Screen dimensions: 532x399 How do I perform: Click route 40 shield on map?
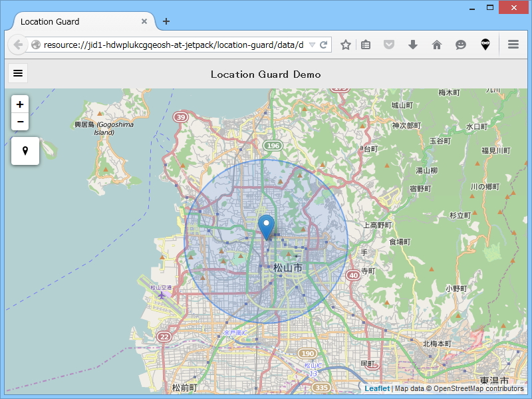[x=353, y=275]
